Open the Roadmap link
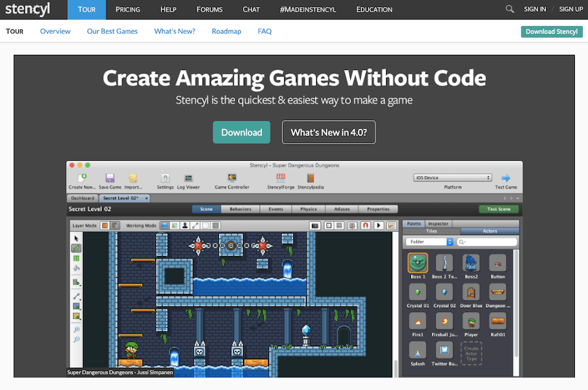The image size is (588, 390). click(x=226, y=31)
